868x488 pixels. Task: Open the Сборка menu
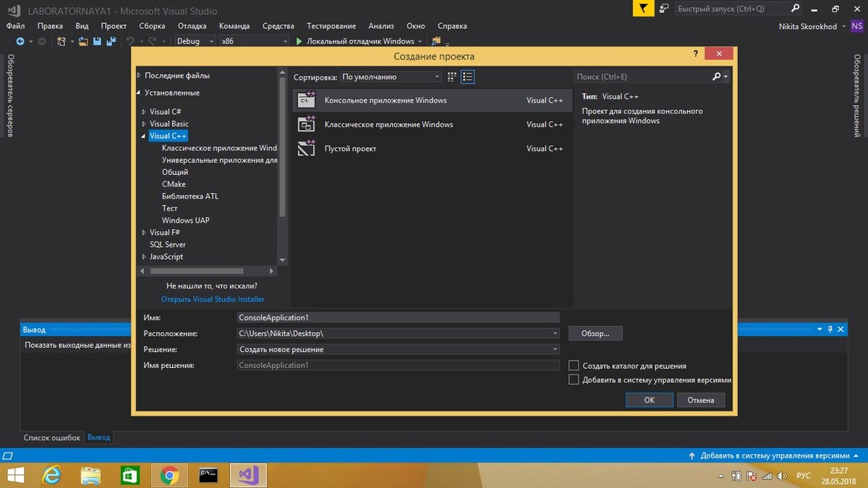[x=152, y=25]
